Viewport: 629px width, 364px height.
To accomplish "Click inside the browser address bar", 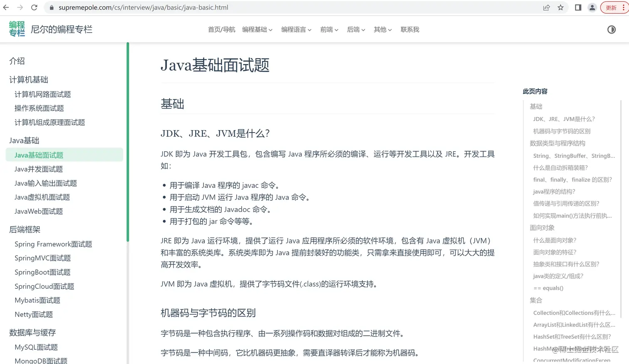I will (x=166, y=7).
